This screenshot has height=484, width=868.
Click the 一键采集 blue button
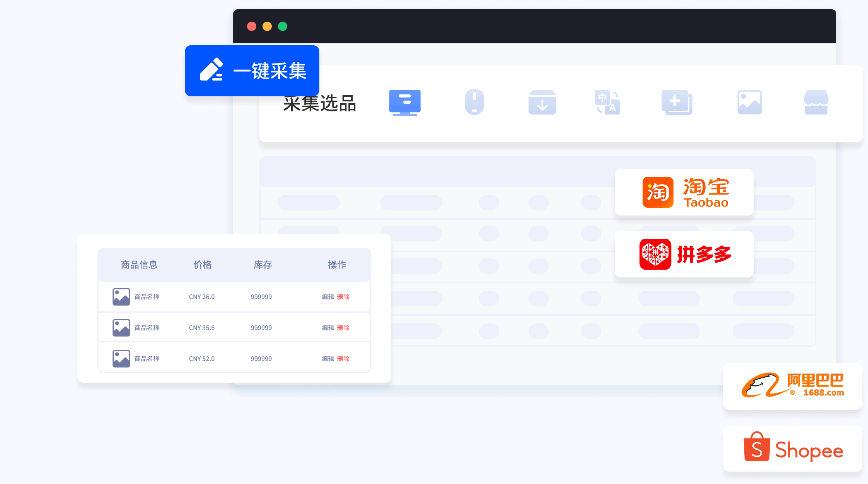click(252, 71)
